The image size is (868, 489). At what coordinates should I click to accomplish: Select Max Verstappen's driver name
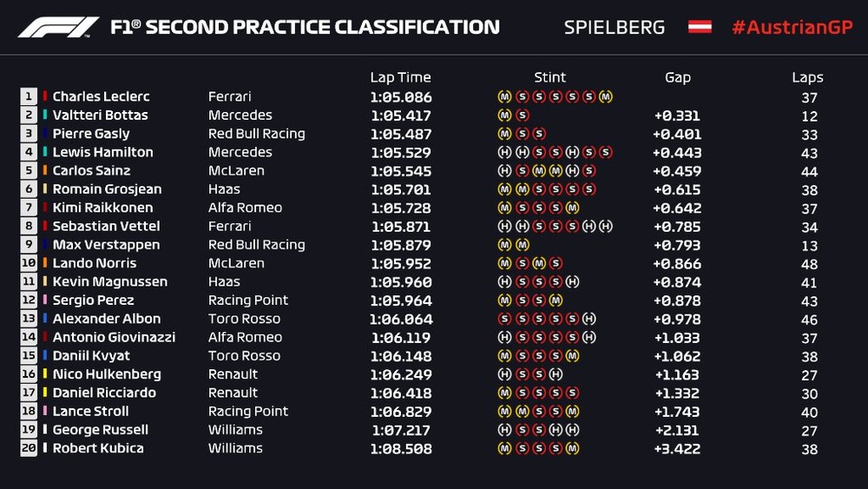[x=108, y=245]
